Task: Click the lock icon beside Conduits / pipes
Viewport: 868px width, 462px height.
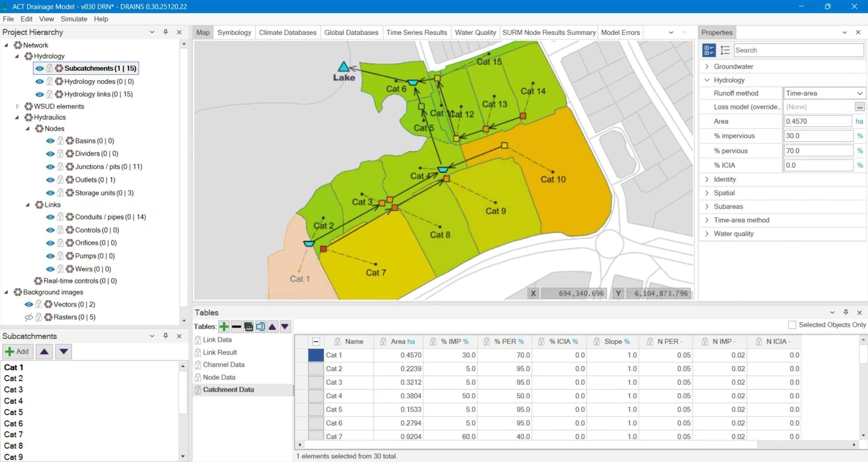Action: click(x=60, y=217)
